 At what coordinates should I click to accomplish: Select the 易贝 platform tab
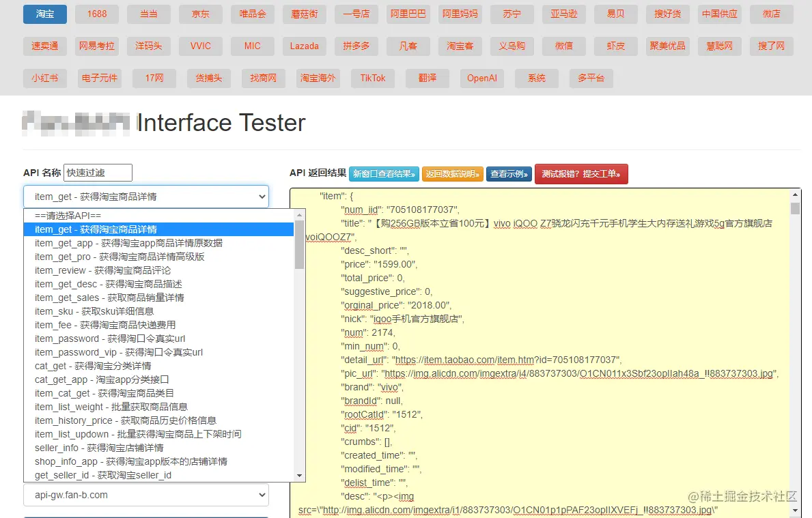616,14
